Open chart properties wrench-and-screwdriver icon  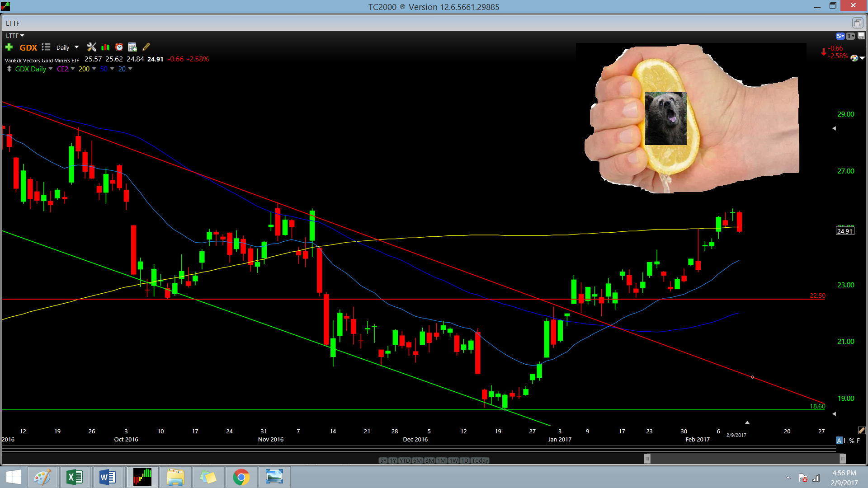point(92,47)
